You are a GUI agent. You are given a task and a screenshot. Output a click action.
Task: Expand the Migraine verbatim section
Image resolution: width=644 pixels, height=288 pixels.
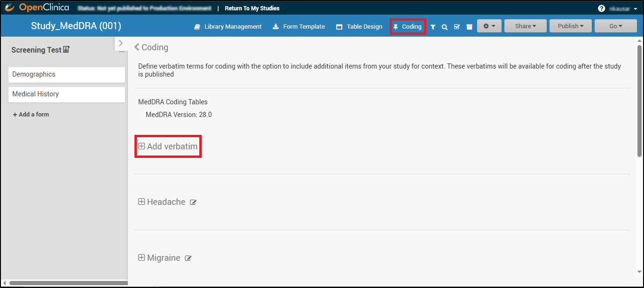(141, 258)
